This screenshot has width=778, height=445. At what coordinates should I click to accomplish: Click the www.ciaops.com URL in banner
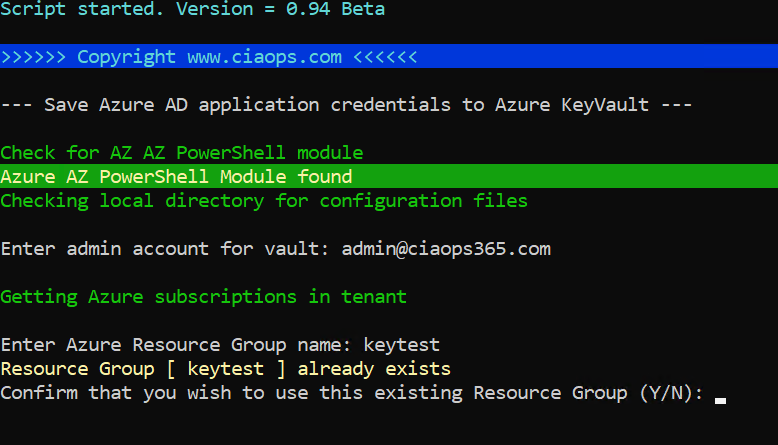pyautogui.click(x=263, y=57)
